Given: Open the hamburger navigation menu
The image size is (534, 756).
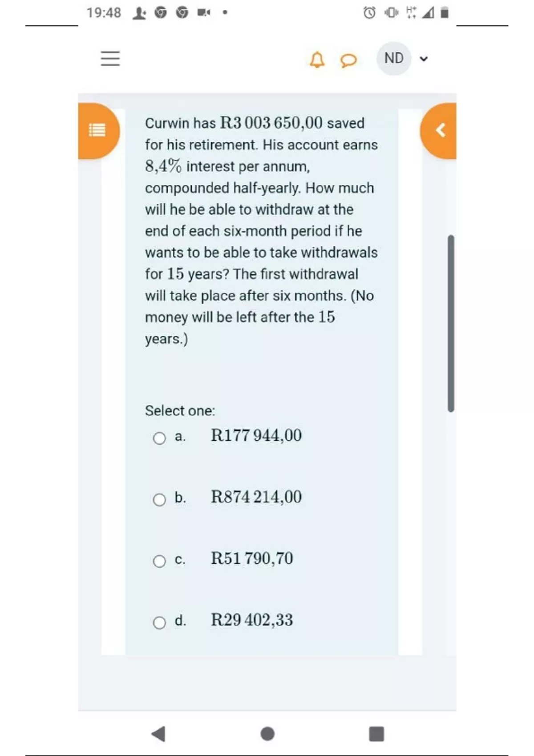Looking at the screenshot, I should point(110,58).
